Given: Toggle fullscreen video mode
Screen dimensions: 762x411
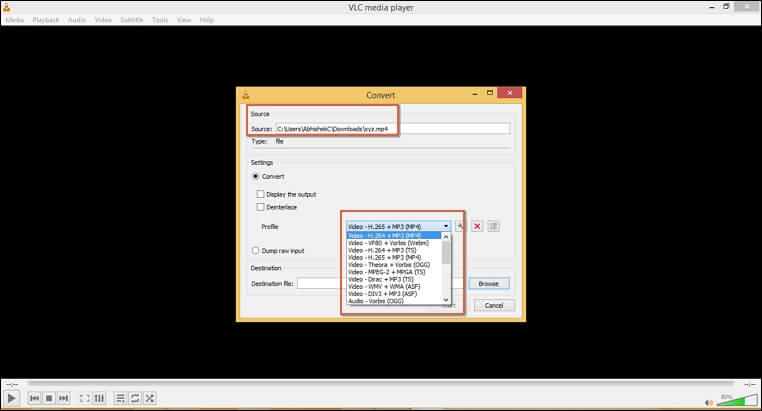Looking at the screenshot, I should coord(85,398).
